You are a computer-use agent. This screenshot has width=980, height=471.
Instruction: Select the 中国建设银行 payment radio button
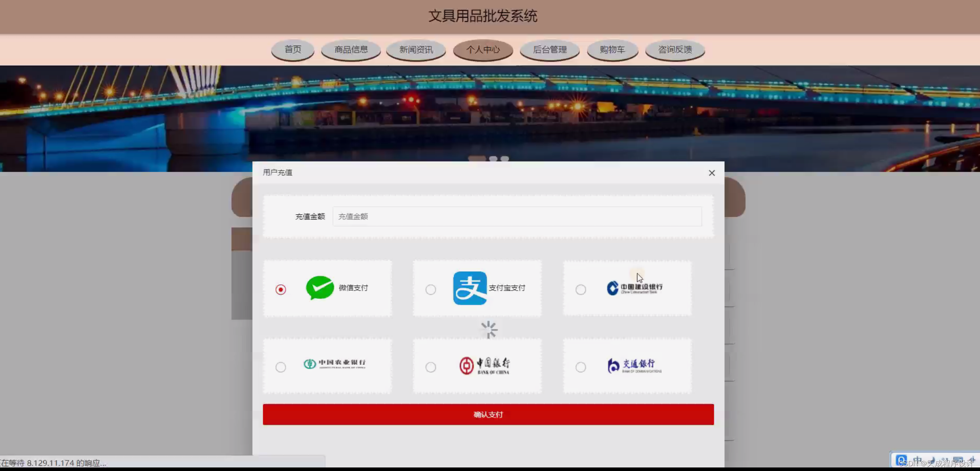coord(581,289)
